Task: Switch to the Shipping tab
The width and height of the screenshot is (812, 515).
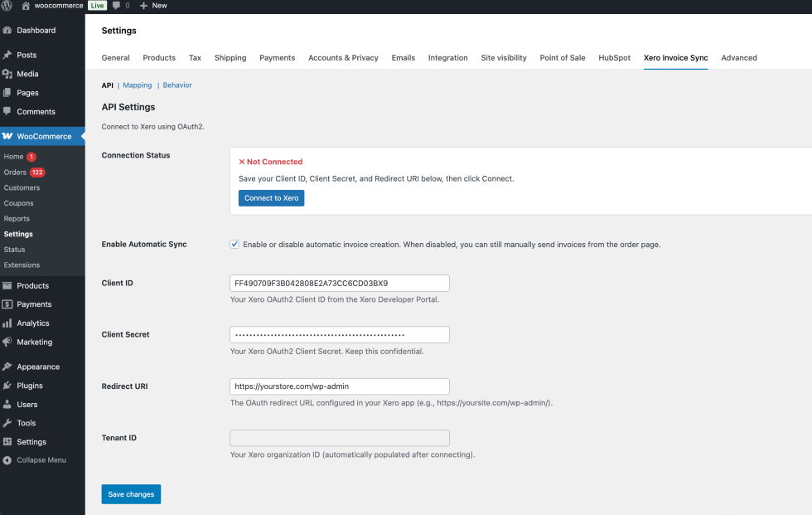Action: coord(230,58)
